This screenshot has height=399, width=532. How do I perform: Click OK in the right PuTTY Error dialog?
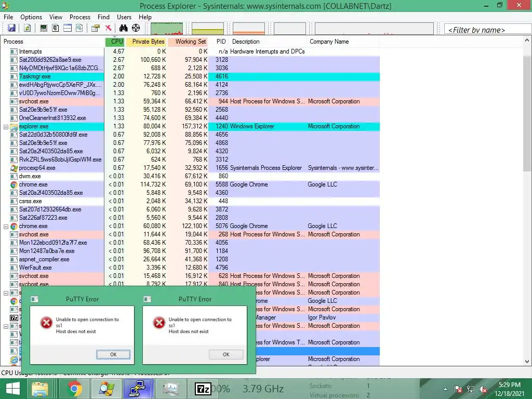point(226,354)
